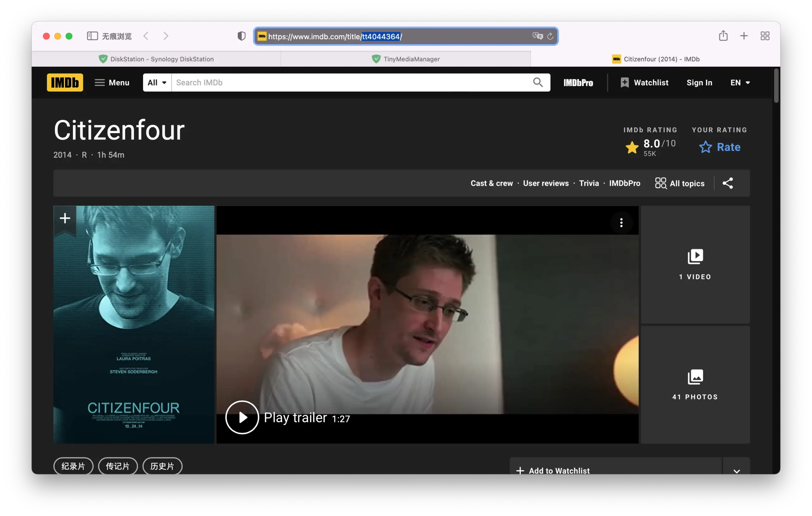Image resolution: width=812 pixels, height=516 pixels.
Task: Open the 41 Photos gallery
Action: pyautogui.click(x=695, y=384)
